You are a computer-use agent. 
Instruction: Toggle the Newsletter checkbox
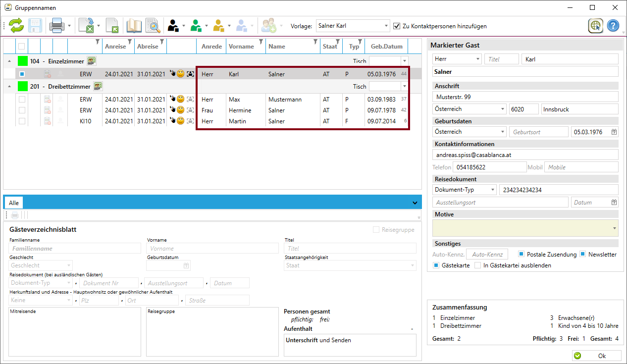(x=583, y=254)
